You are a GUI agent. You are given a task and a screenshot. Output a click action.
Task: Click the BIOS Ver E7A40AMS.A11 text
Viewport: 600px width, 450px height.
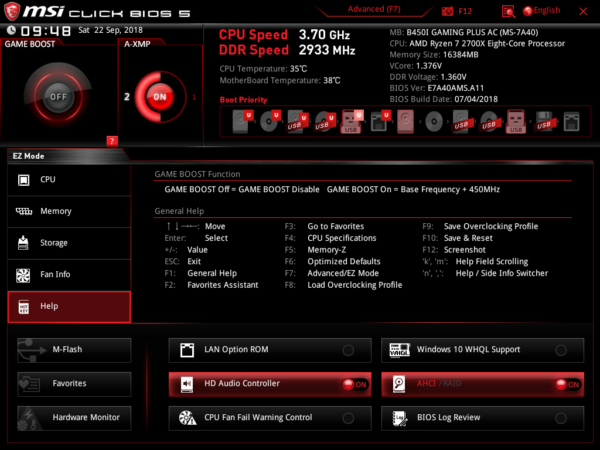pyautogui.click(x=437, y=88)
